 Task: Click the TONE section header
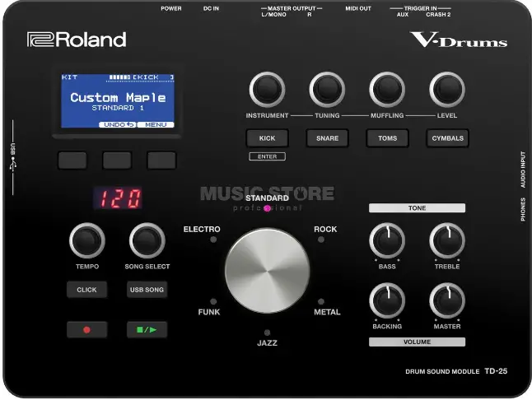[417, 207]
